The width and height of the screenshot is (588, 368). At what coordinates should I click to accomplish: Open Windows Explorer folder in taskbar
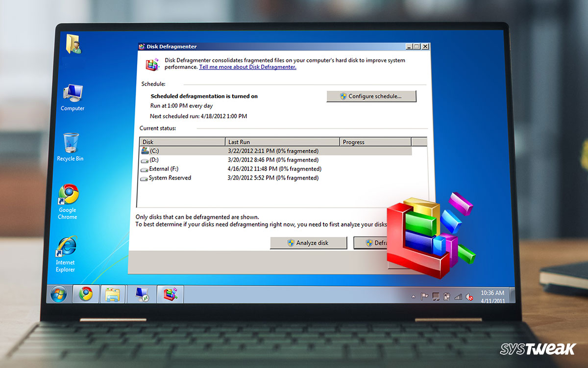(x=113, y=294)
